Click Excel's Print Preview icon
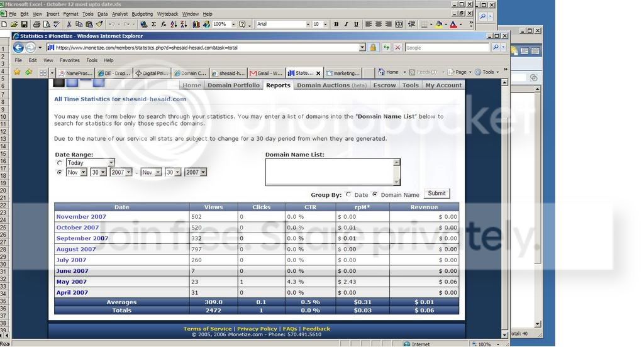 coord(47,25)
